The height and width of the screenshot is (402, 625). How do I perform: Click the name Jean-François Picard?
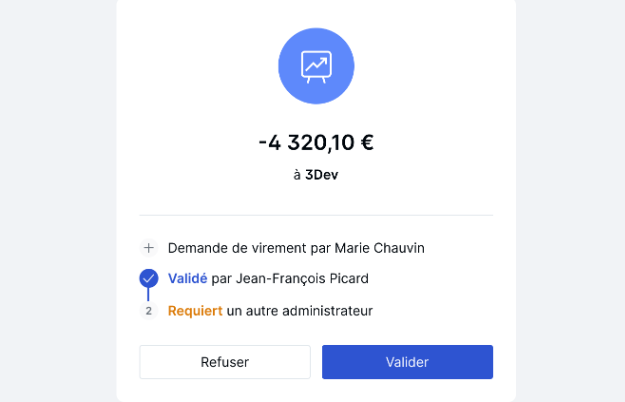[x=302, y=278]
